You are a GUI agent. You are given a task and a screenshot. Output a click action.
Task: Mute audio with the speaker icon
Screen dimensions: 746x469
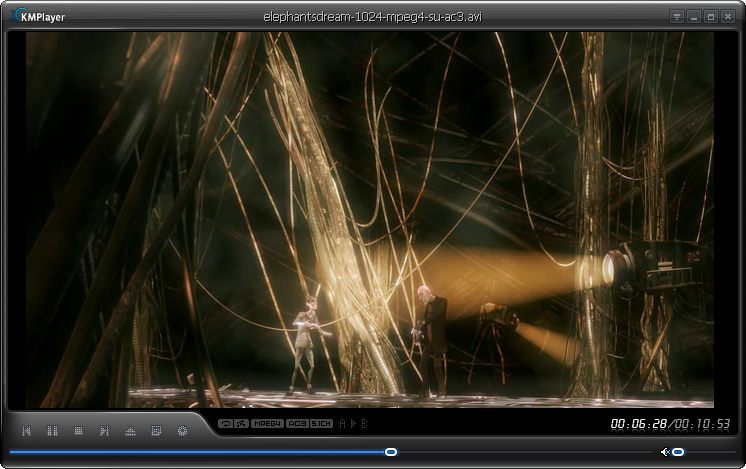pos(665,452)
